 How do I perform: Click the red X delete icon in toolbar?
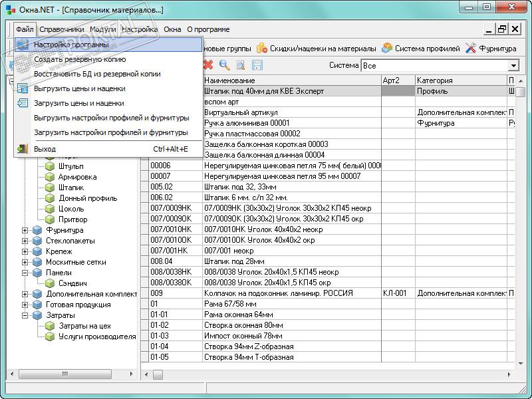tap(208, 65)
